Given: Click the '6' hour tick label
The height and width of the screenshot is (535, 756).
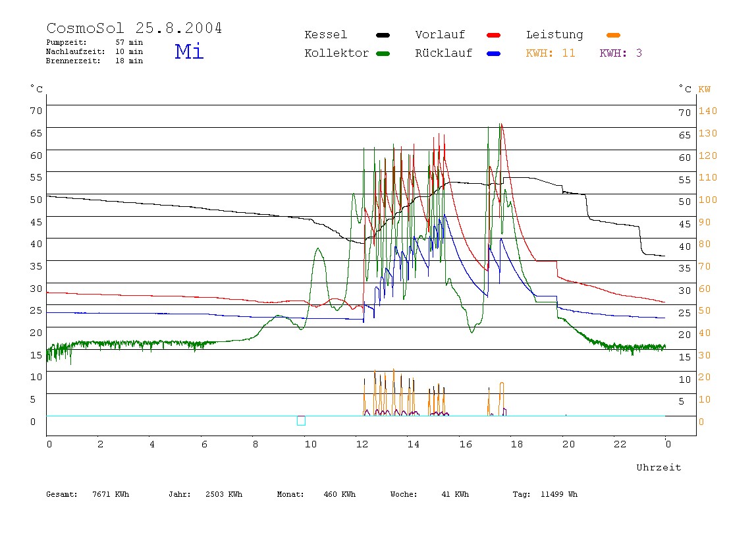Looking at the screenshot, I should click(x=204, y=444).
